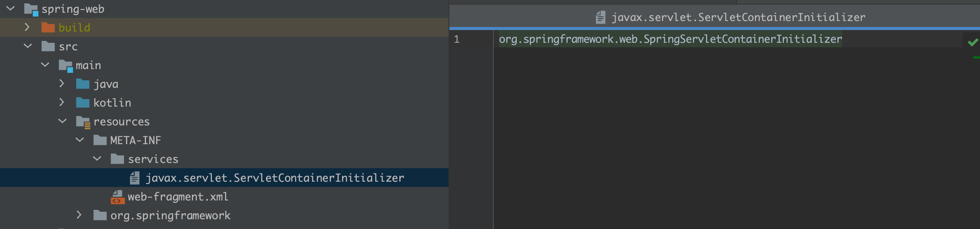Expand the build folder
The width and height of the screenshot is (980, 229).
click(27, 27)
